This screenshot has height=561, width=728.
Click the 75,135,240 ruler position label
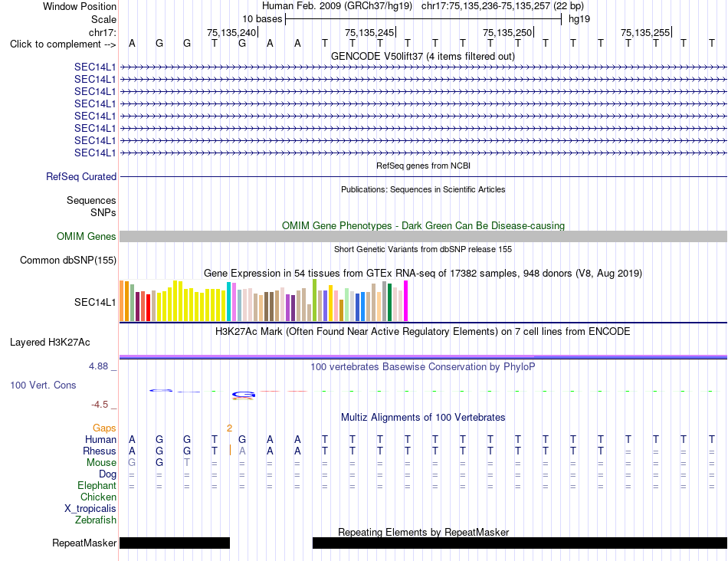(x=231, y=32)
